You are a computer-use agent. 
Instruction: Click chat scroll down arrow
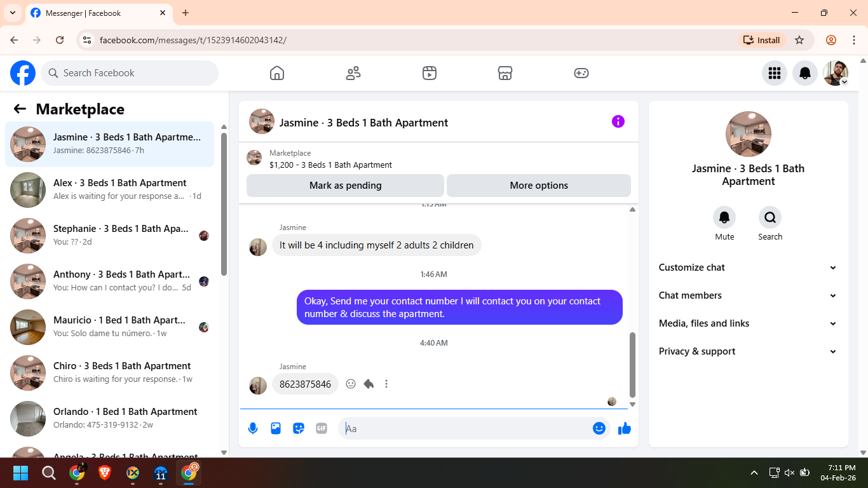coord(632,404)
